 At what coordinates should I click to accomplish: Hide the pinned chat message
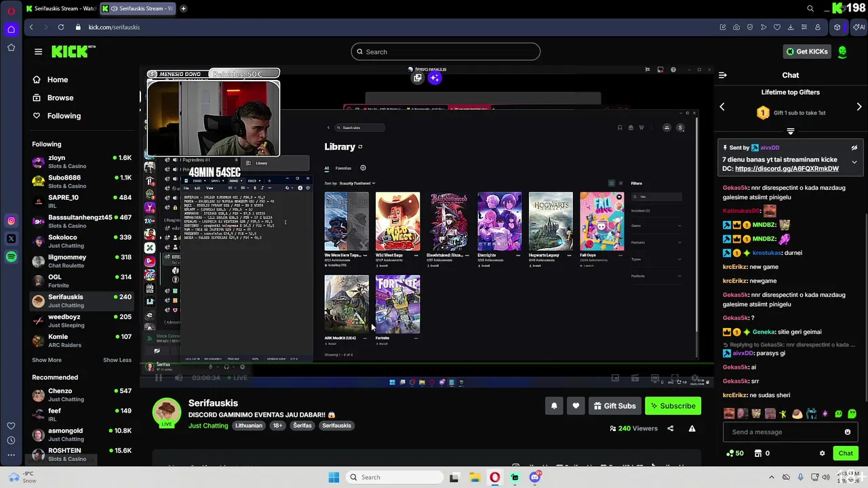(x=854, y=148)
